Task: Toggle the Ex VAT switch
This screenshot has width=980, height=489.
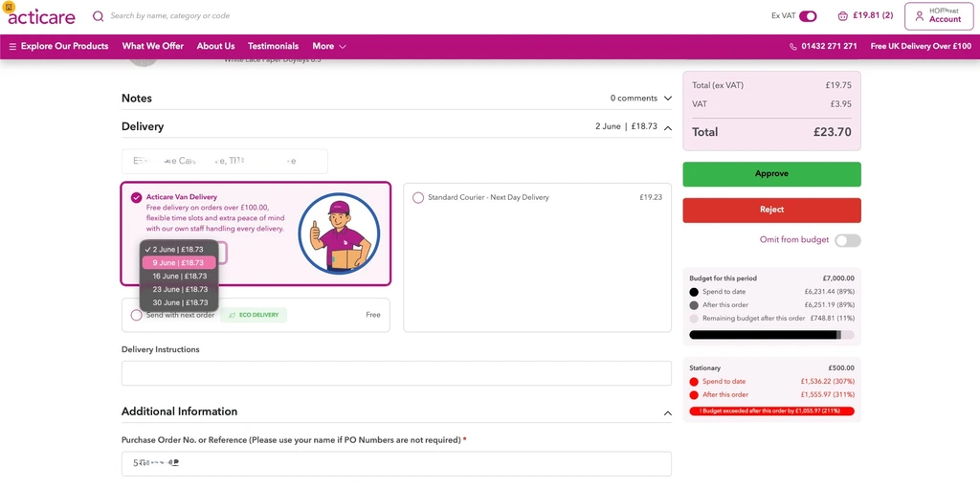Action: [808, 15]
